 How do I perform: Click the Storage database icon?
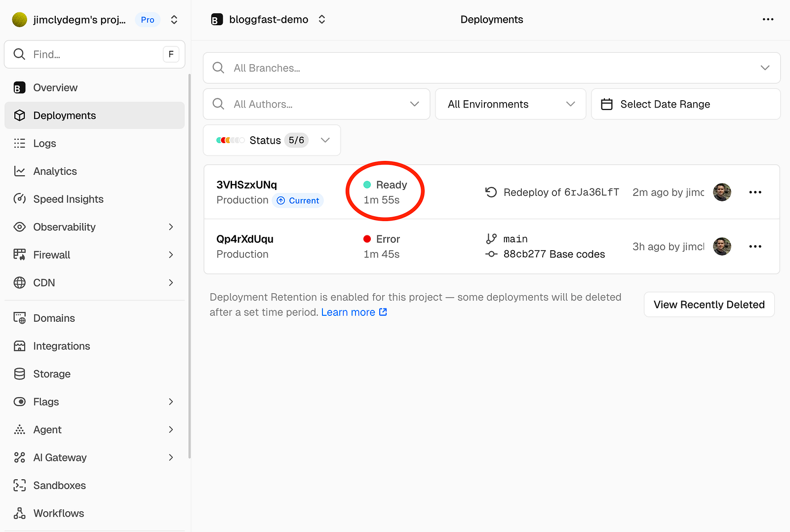19,374
